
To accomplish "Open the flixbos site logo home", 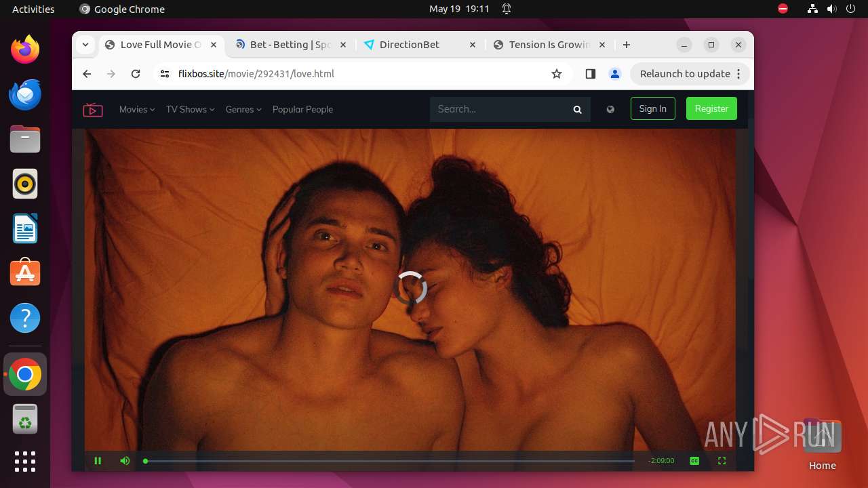I will [x=93, y=109].
